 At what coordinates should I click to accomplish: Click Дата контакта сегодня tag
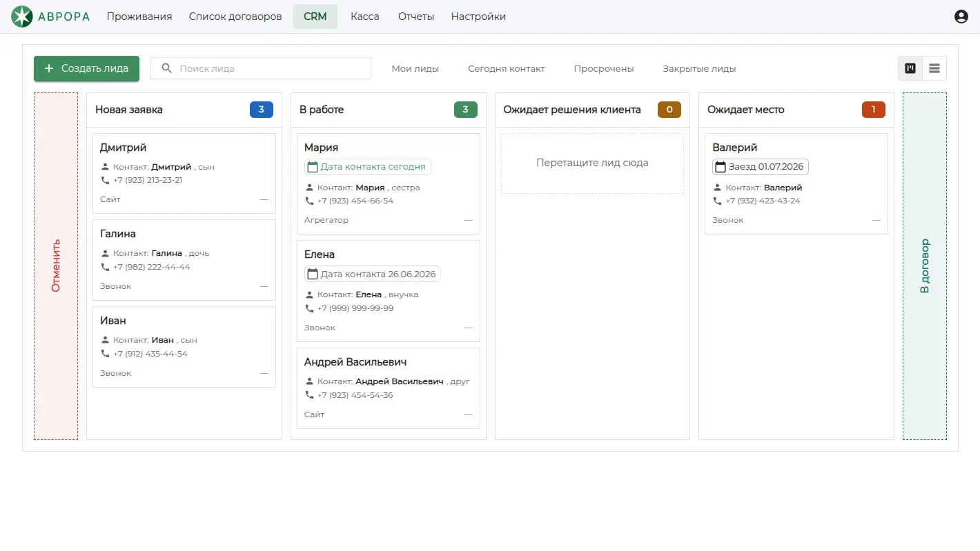[368, 167]
